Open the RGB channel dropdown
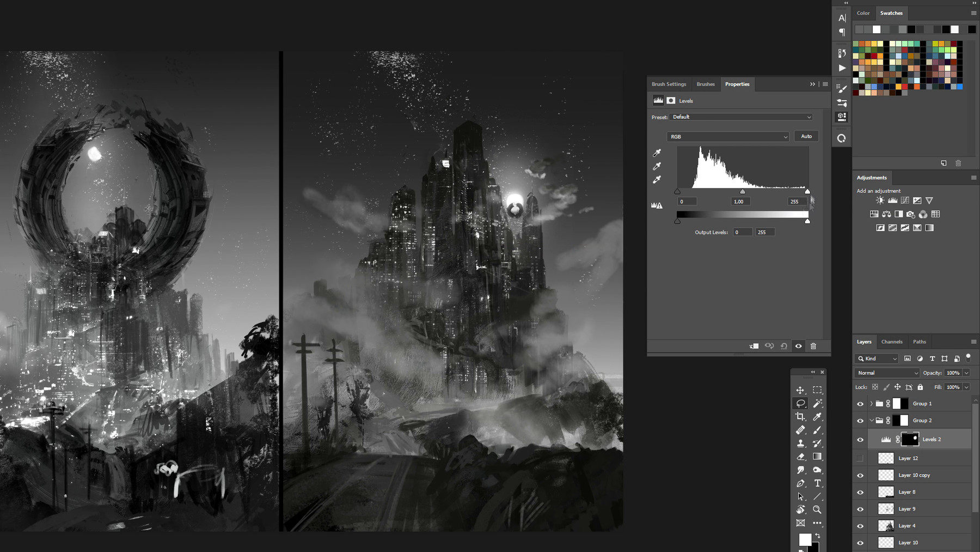Screen dimensions: 980x552 pyautogui.click(x=728, y=137)
